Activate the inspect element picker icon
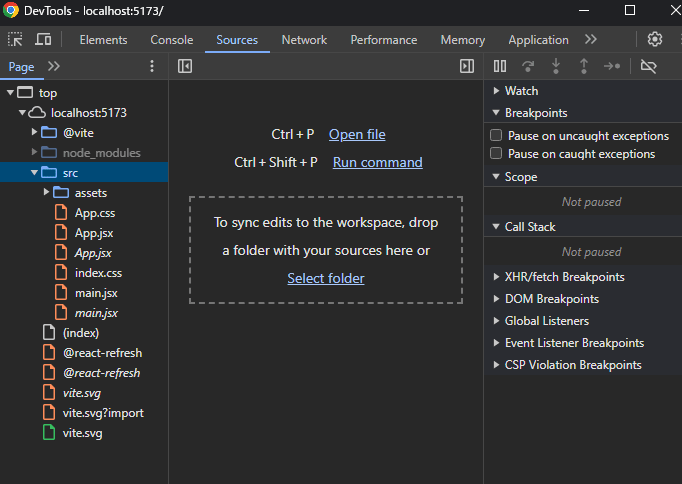The image size is (682, 484). pos(15,40)
